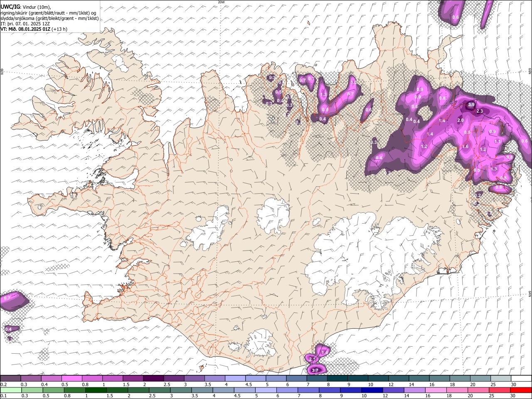Click the (+13 h) forecast offset text

[x=59, y=29]
